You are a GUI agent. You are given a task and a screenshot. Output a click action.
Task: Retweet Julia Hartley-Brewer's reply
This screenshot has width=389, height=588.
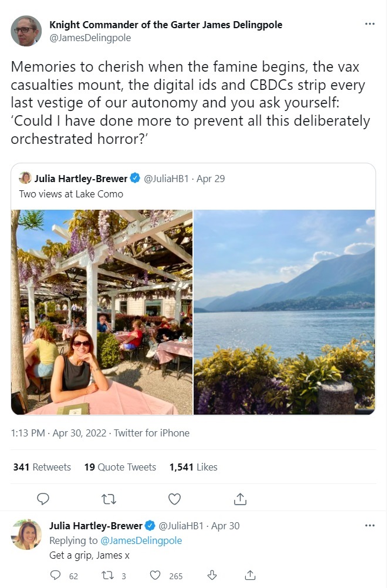pyautogui.click(x=109, y=576)
